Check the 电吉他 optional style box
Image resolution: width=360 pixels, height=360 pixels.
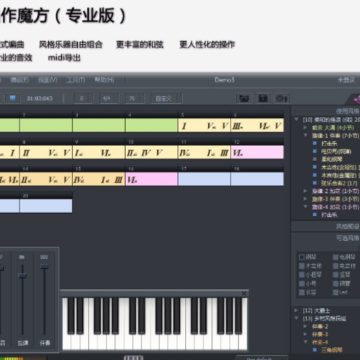click(336, 266)
